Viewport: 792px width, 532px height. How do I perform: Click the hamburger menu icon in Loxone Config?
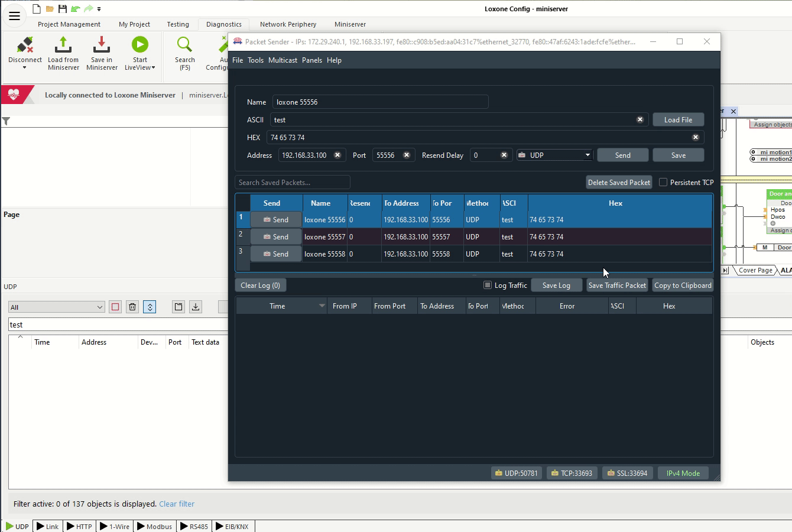click(x=14, y=16)
